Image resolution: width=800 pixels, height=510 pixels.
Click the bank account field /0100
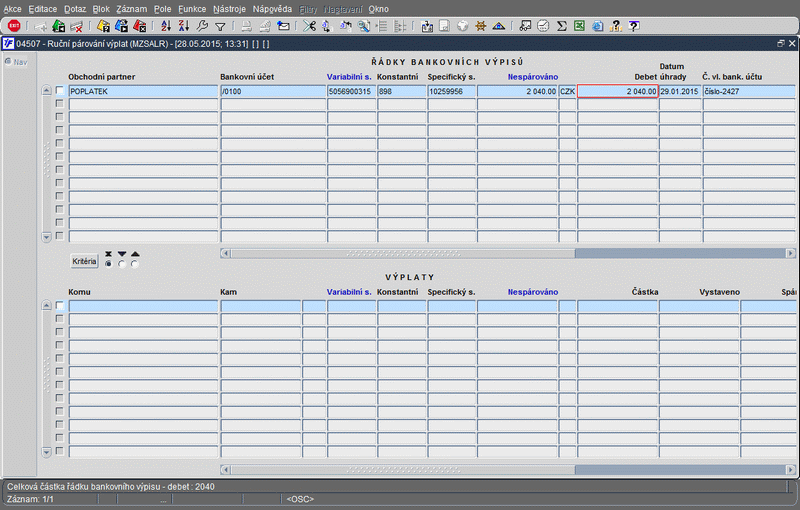click(x=273, y=91)
